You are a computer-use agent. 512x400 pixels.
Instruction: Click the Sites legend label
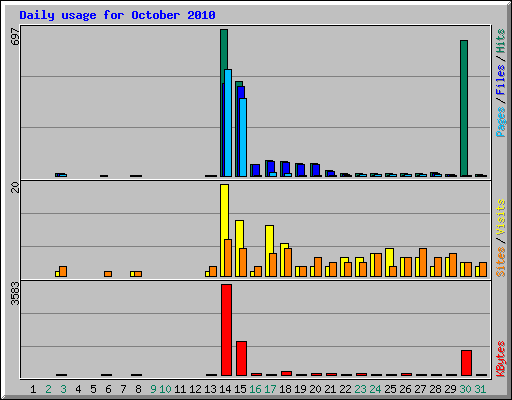[x=500, y=262]
